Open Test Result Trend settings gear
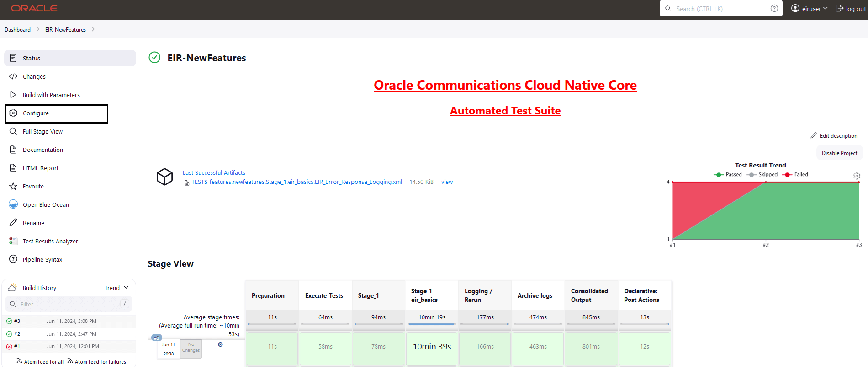The height and width of the screenshot is (376, 868). (x=857, y=176)
